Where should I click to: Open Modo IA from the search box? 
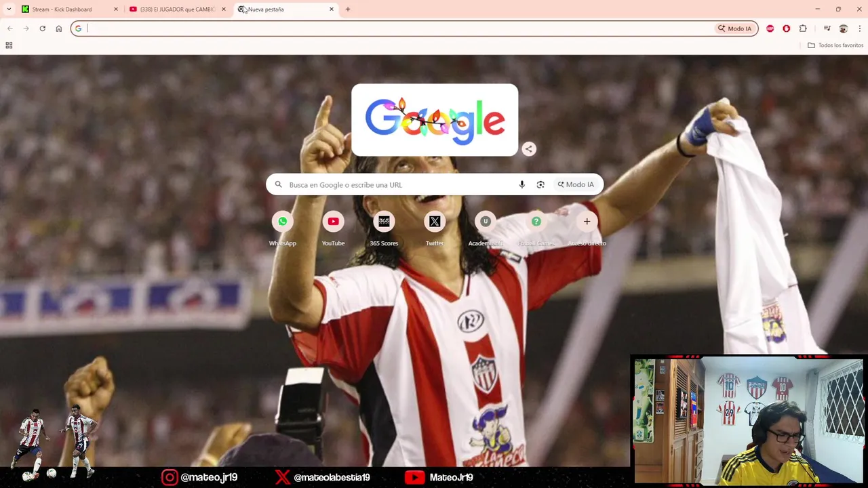tap(576, 184)
